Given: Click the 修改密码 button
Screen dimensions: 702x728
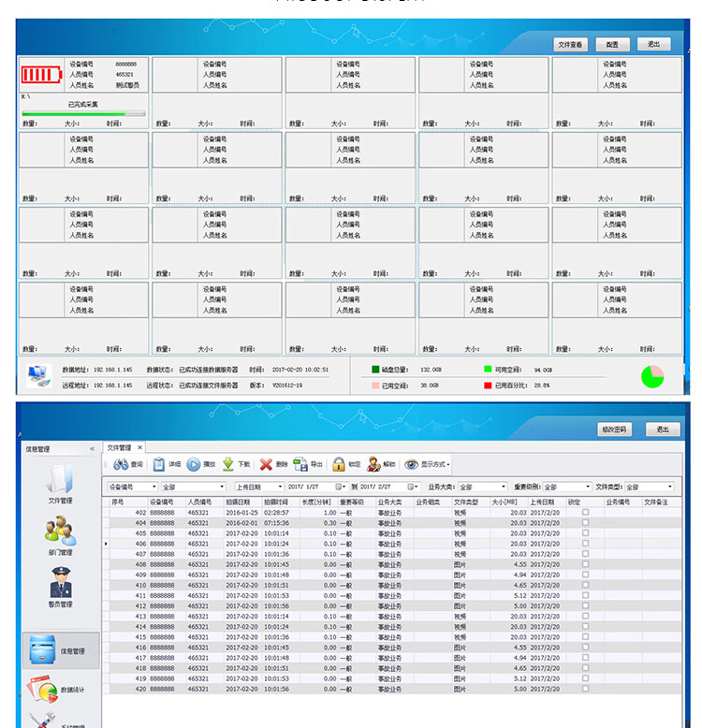Looking at the screenshot, I should tap(614, 430).
